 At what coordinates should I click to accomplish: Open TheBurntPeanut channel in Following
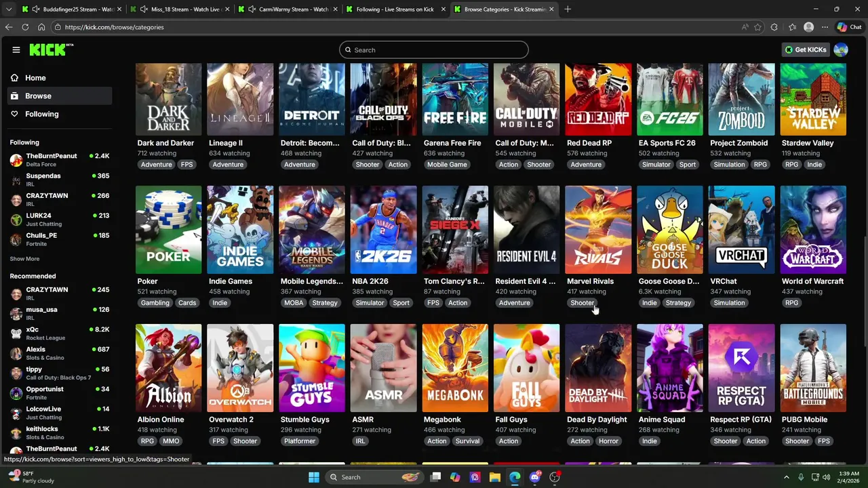pos(60,160)
